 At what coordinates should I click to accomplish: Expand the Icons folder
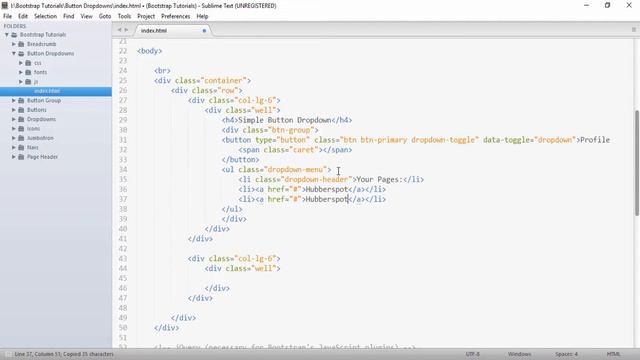click(x=13, y=129)
